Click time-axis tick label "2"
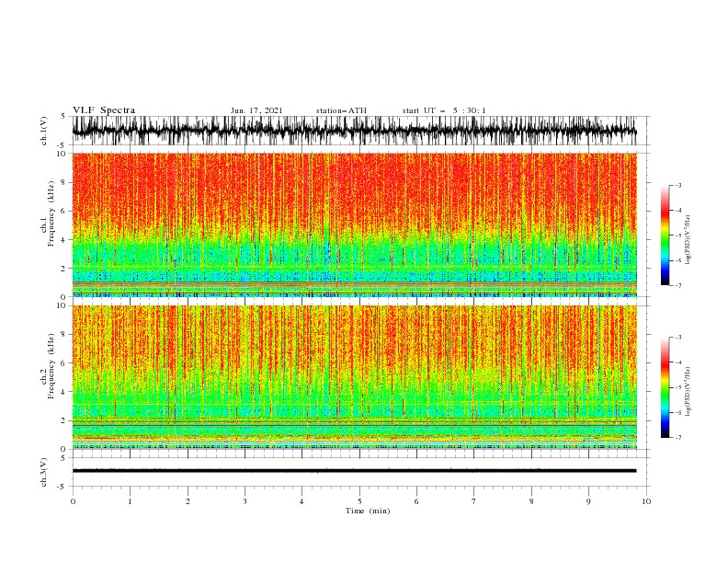Screen dimensions: 728x563 tap(188, 501)
